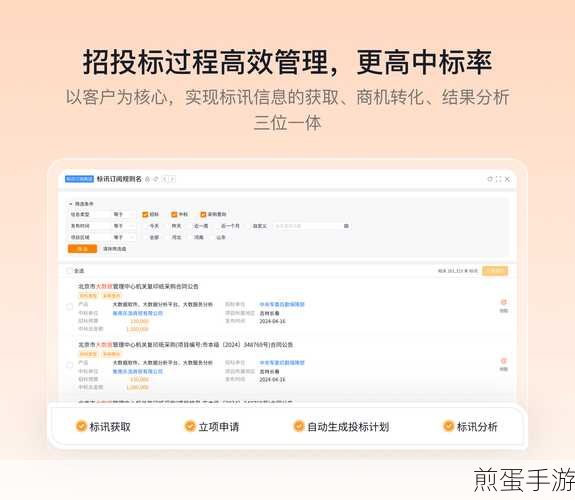The height and width of the screenshot is (500, 575).
Task: Select the 今天 time option
Action: [x=154, y=226]
